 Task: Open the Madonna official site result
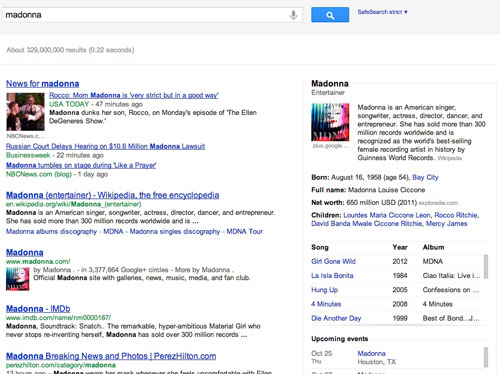25,253
